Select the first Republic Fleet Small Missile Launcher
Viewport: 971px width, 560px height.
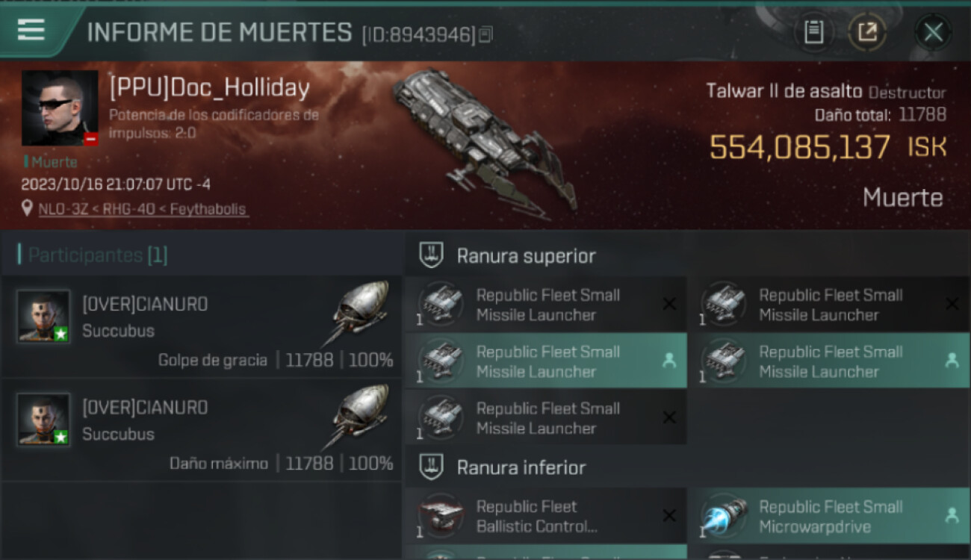pos(546,305)
